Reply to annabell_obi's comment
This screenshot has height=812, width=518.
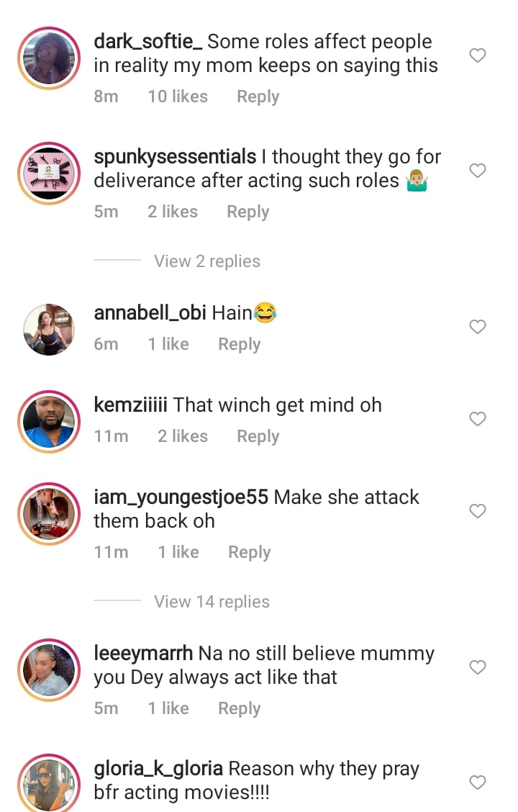(239, 344)
